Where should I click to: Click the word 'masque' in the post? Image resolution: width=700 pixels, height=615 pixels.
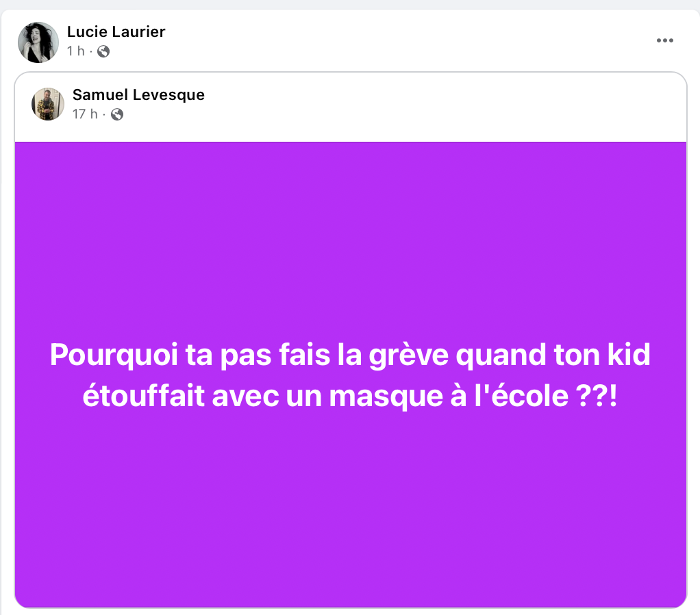coord(386,397)
